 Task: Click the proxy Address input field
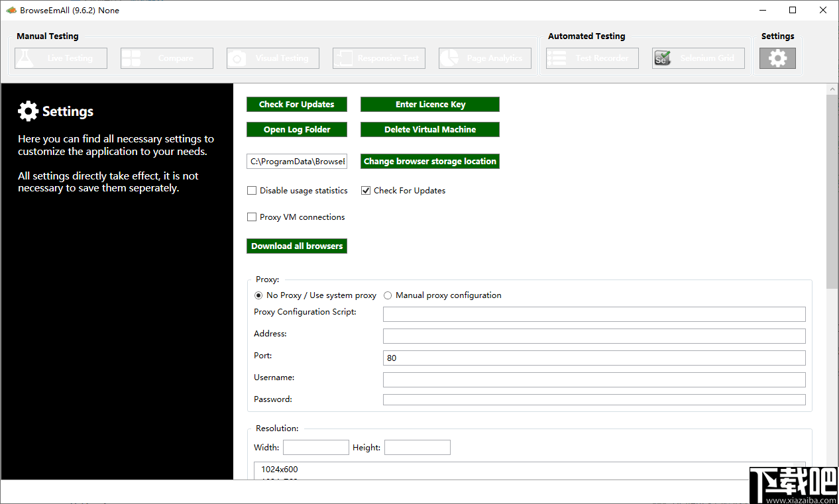[594, 336]
